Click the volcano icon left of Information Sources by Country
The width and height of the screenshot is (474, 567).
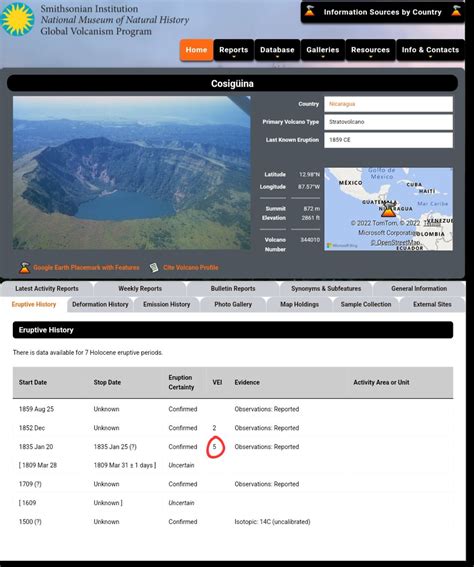[309, 11]
